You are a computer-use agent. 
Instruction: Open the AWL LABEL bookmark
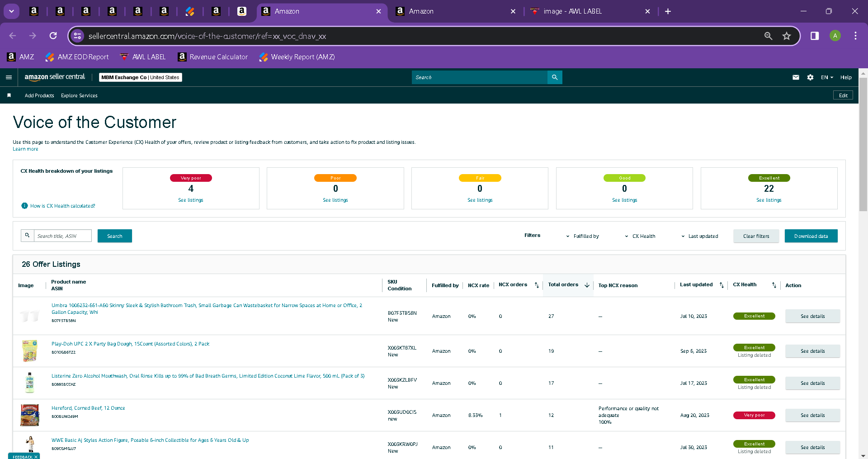click(x=143, y=57)
